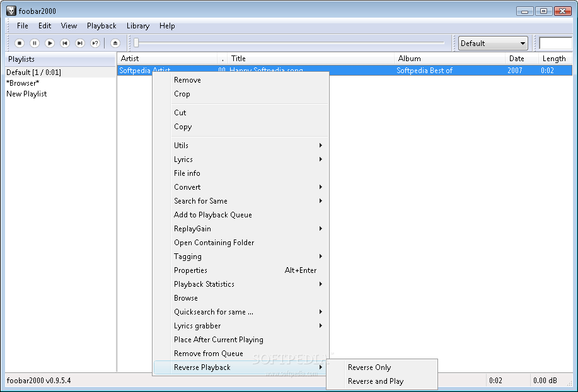Click the seek bar slider handle
This screenshot has height=392, width=578.
[136, 43]
